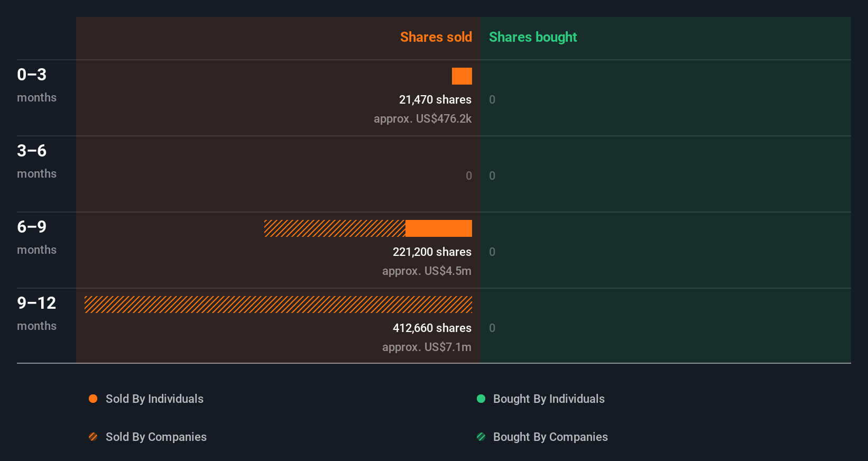868x461 pixels.
Task: Click the 'Shares bought' header
Action: pyautogui.click(x=533, y=37)
